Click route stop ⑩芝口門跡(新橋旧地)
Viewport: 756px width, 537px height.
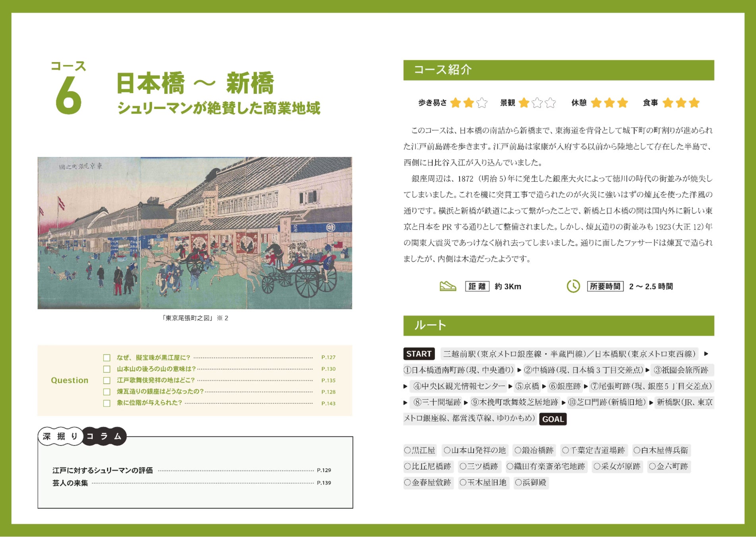pyautogui.click(x=607, y=403)
